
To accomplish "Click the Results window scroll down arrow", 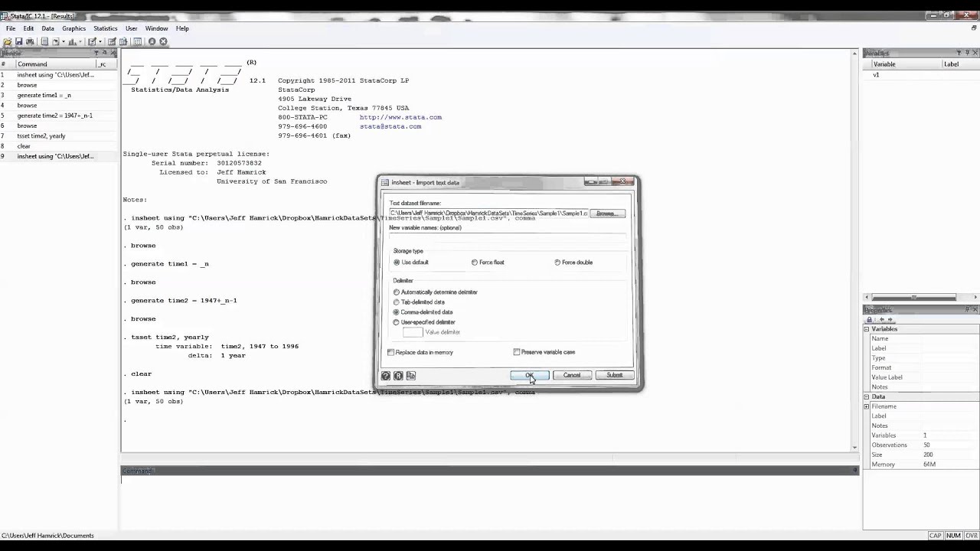I will click(854, 448).
